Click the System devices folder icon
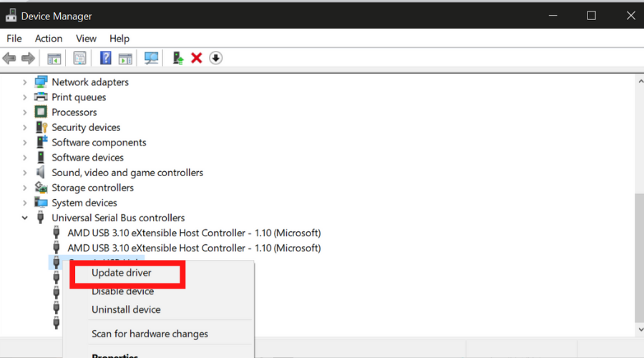The image size is (644, 358). click(41, 202)
